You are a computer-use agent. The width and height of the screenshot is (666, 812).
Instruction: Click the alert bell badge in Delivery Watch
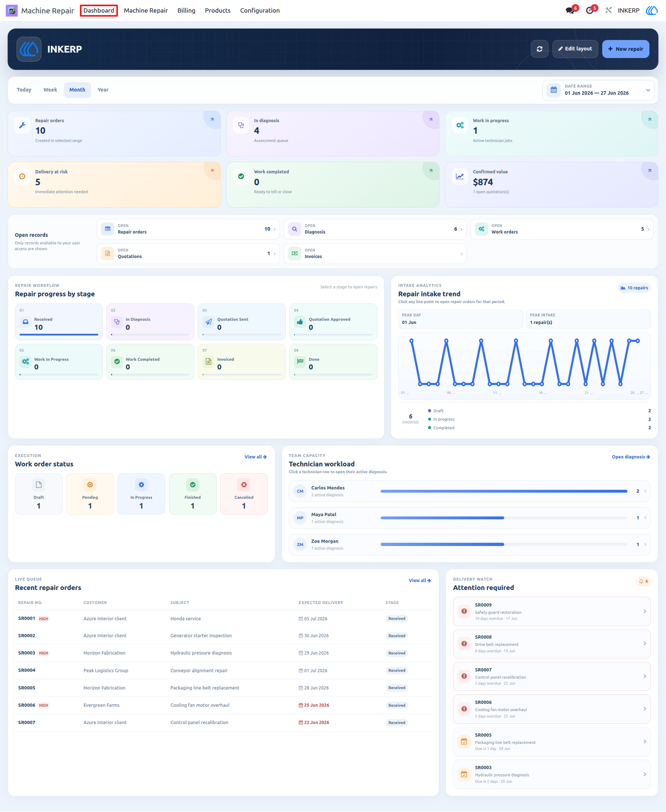click(643, 581)
